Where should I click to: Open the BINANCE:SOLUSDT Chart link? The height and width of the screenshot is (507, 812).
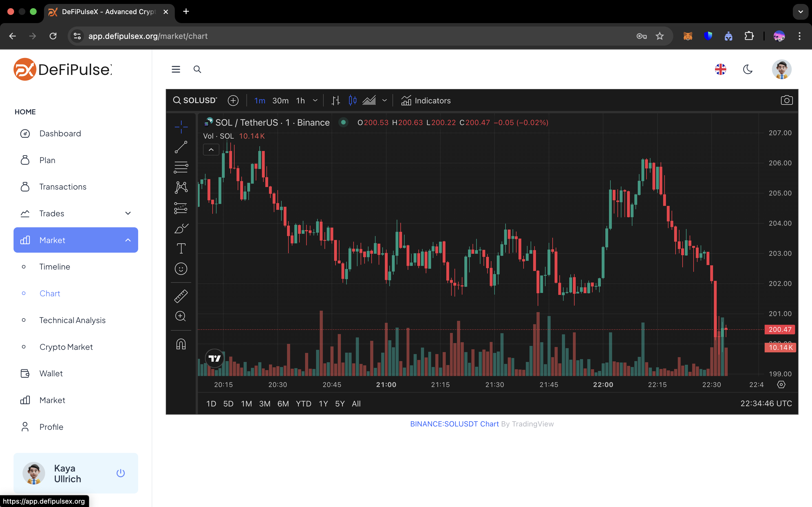pyautogui.click(x=454, y=424)
